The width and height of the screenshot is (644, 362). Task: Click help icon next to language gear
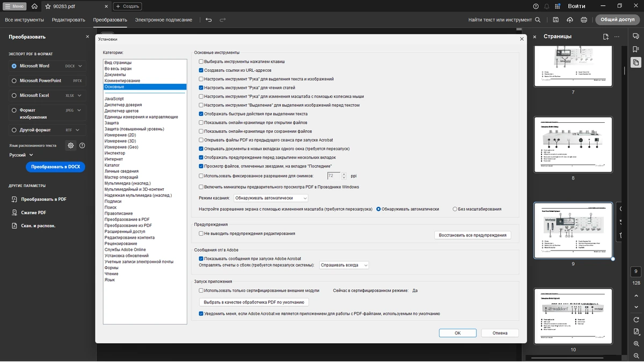click(x=82, y=145)
